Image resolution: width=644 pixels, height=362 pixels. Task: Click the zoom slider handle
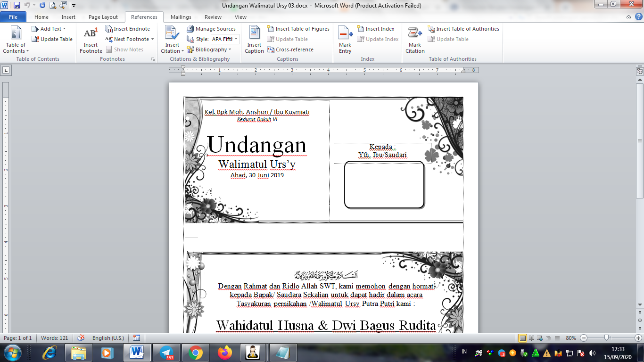click(607, 338)
